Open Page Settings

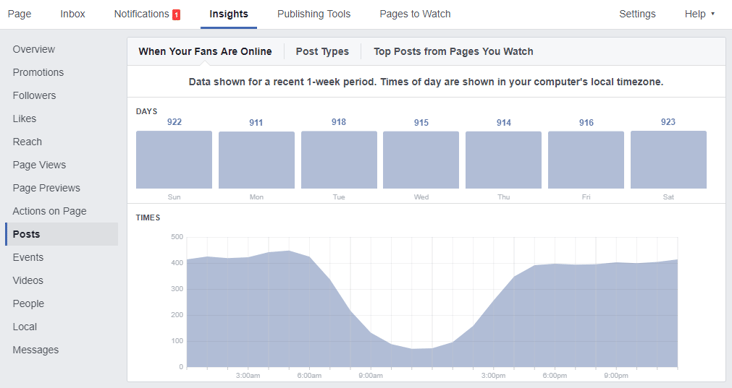pyautogui.click(x=637, y=14)
